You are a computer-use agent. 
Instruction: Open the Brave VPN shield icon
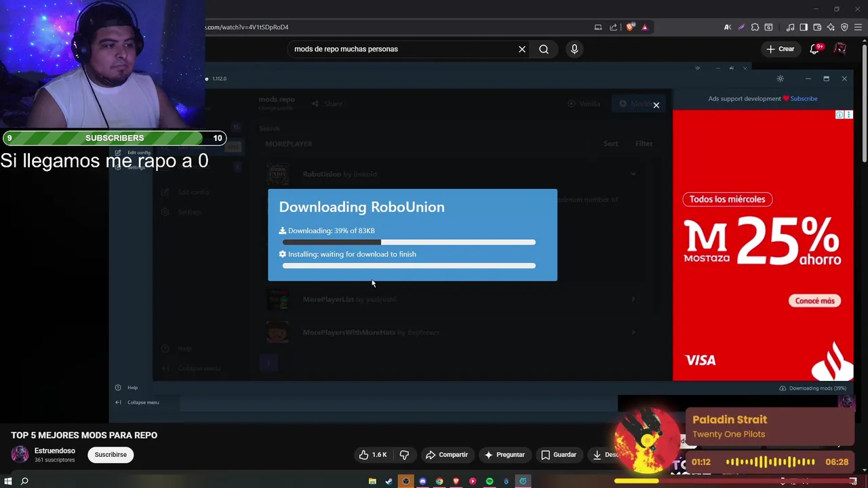coord(844,27)
